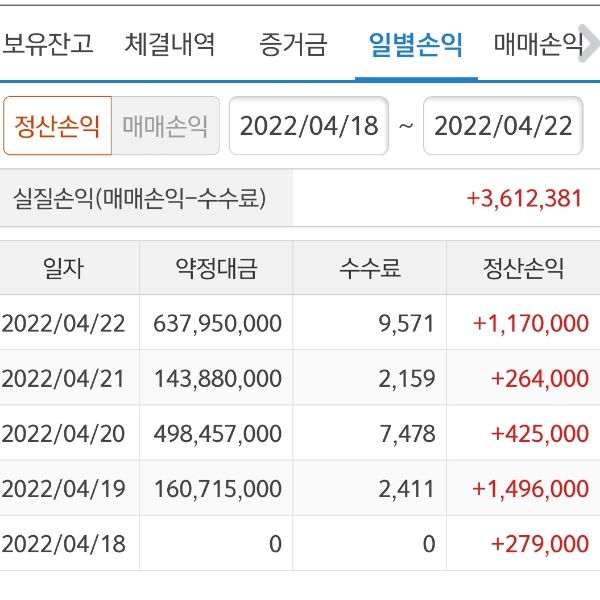The image size is (600, 600).
Task: Switch toggle to 매매손익 view
Action: pyautogui.click(x=165, y=126)
